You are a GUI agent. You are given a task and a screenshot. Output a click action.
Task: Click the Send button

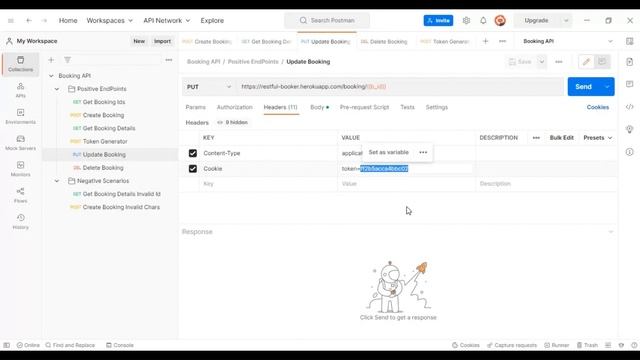click(584, 87)
